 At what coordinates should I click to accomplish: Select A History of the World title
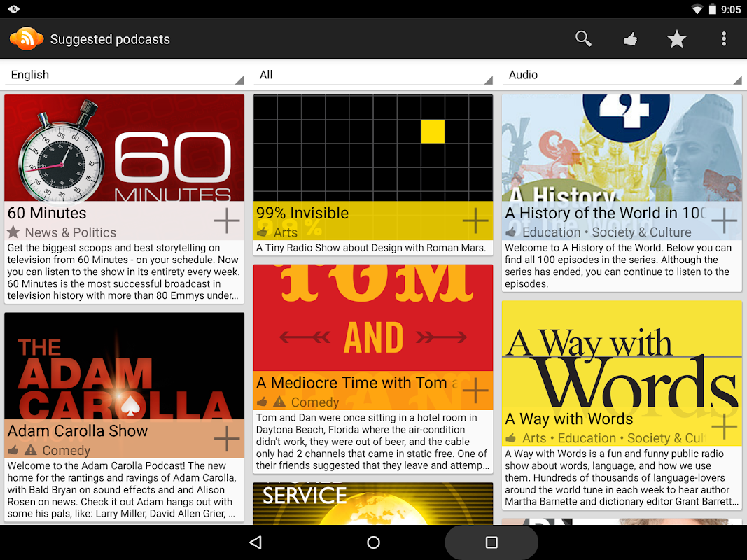click(606, 213)
